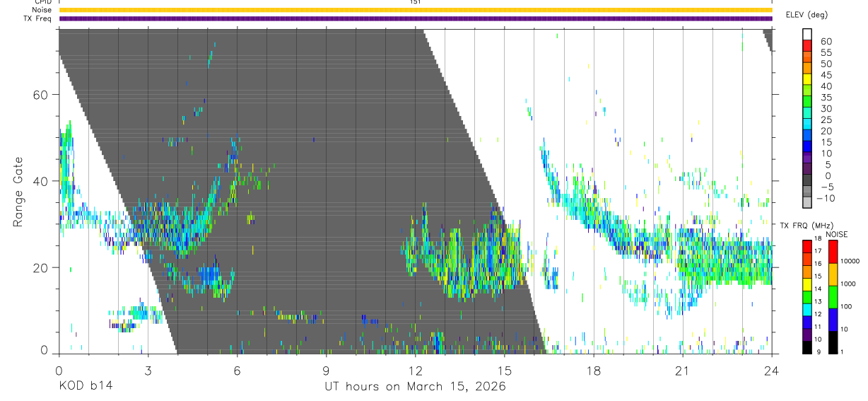Click the "25" value in the ELEV legend

(x=826, y=120)
